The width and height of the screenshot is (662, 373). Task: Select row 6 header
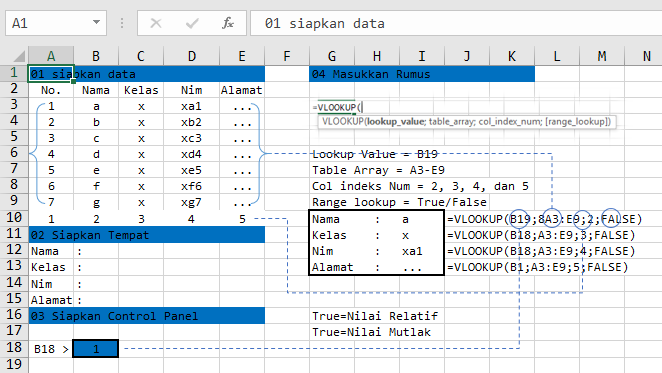point(14,153)
